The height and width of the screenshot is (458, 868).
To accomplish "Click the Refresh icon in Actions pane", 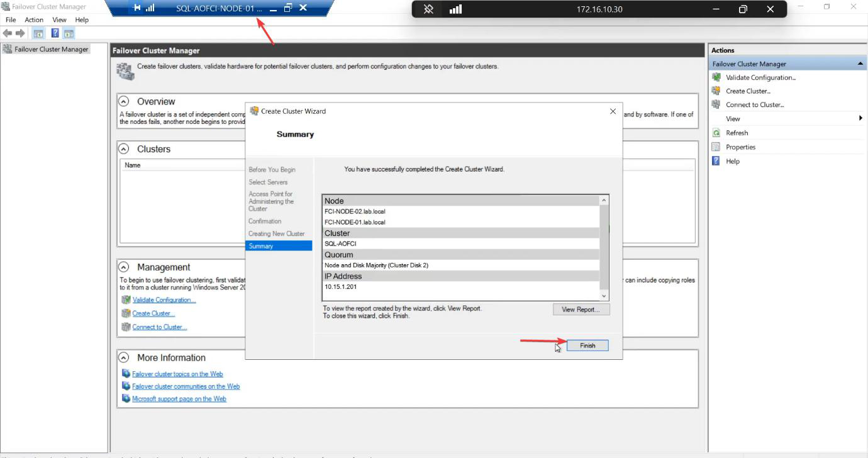I will pos(716,133).
